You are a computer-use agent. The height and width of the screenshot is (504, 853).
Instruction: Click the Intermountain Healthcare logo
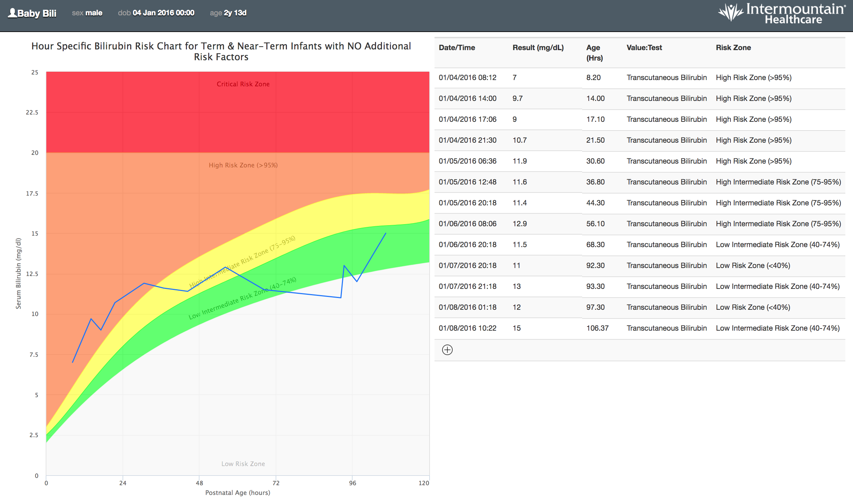tap(782, 14)
